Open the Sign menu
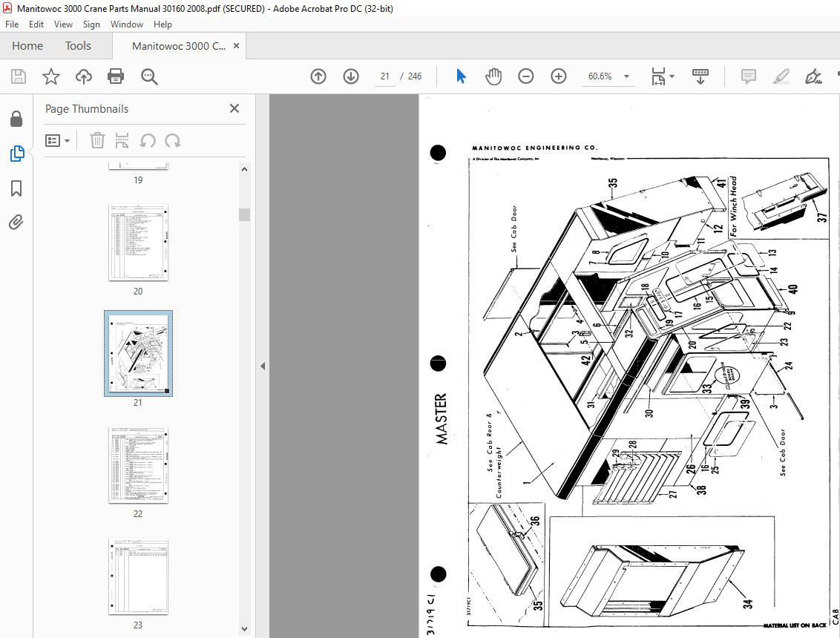The width and height of the screenshot is (840, 638). 91,24
